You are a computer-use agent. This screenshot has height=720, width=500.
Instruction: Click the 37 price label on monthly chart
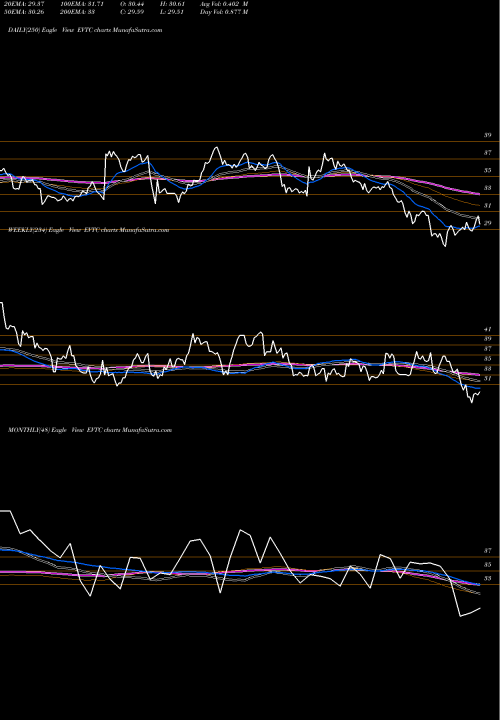(x=488, y=551)
